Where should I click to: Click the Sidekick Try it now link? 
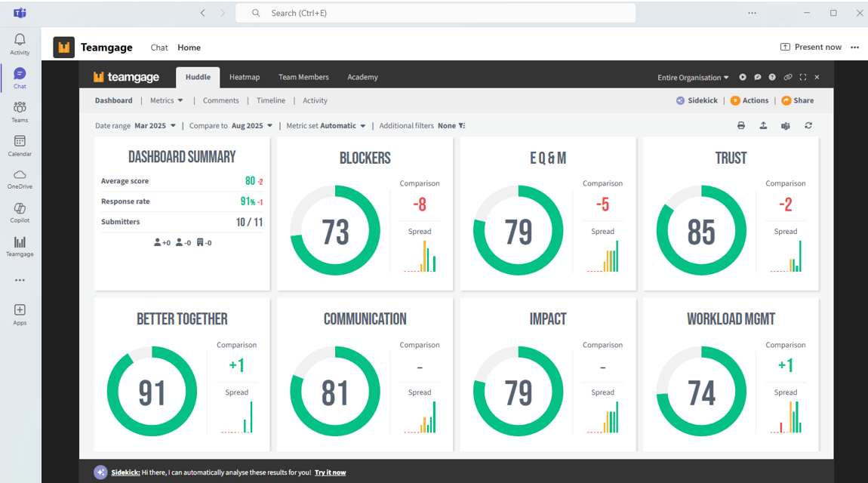[x=330, y=472]
